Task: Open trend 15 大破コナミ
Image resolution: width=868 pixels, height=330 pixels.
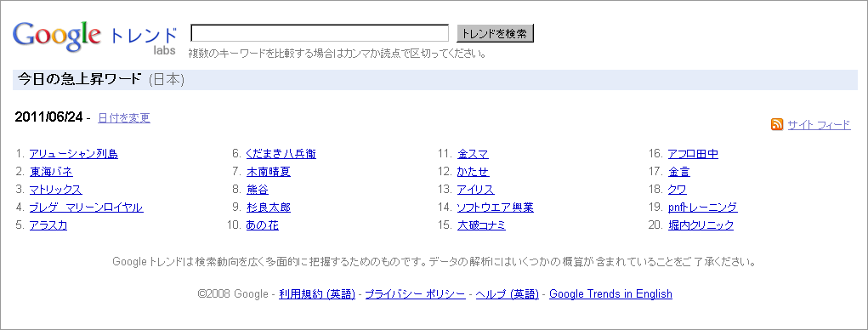Action: point(481,225)
